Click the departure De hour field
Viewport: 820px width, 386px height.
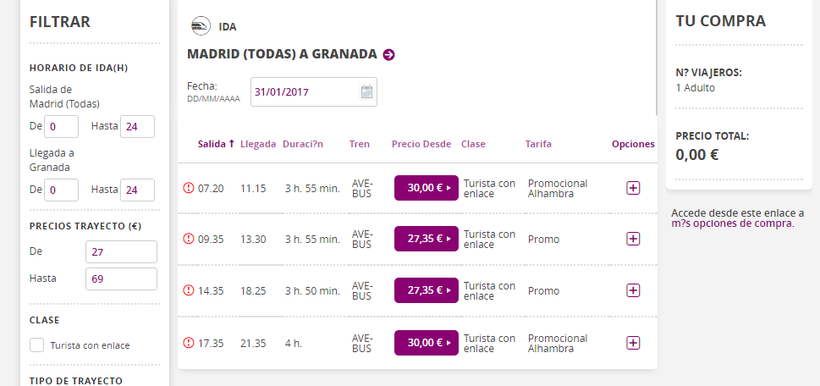click(62, 127)
